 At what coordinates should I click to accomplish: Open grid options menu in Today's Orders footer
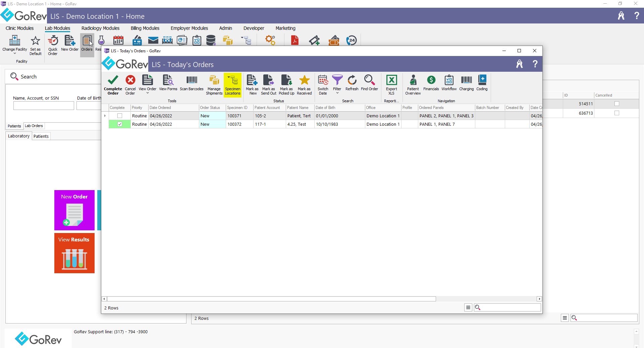point(468,307)
